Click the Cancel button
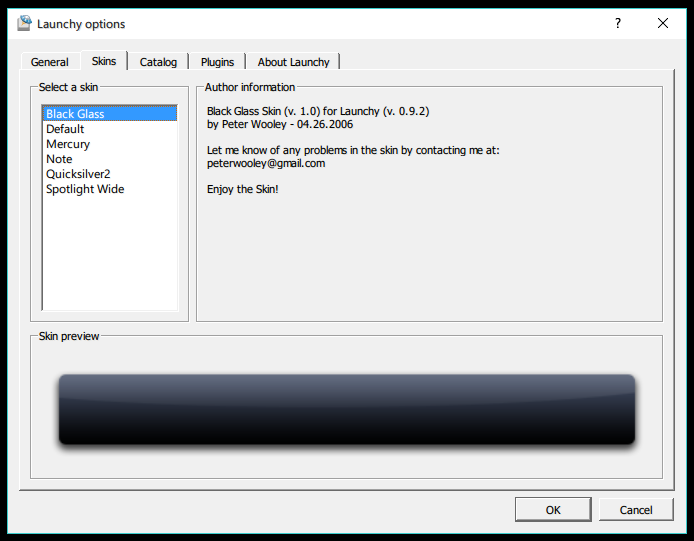 click(x=635, y=510)
